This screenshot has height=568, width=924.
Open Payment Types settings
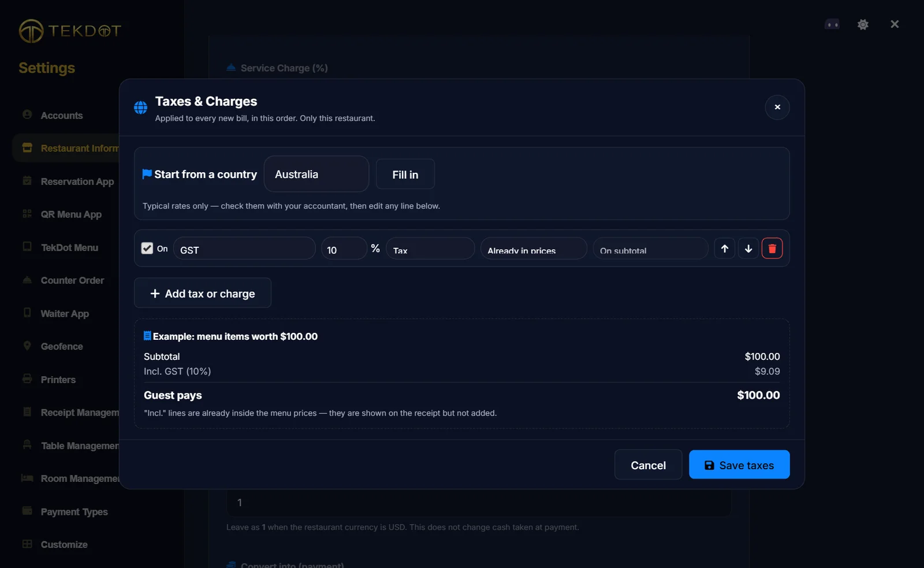(74, 512)
